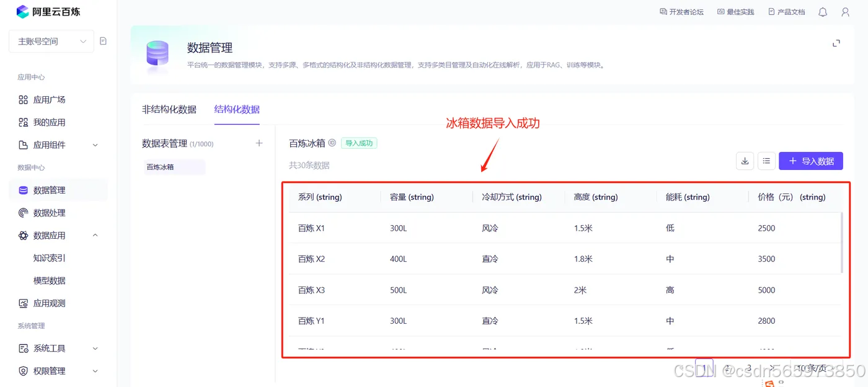Image resolution: width=868 pixels, height=387 pixels.
Task: Open 知识索引 submenu item
Action: pyautogui.click(x=49, y=258)
